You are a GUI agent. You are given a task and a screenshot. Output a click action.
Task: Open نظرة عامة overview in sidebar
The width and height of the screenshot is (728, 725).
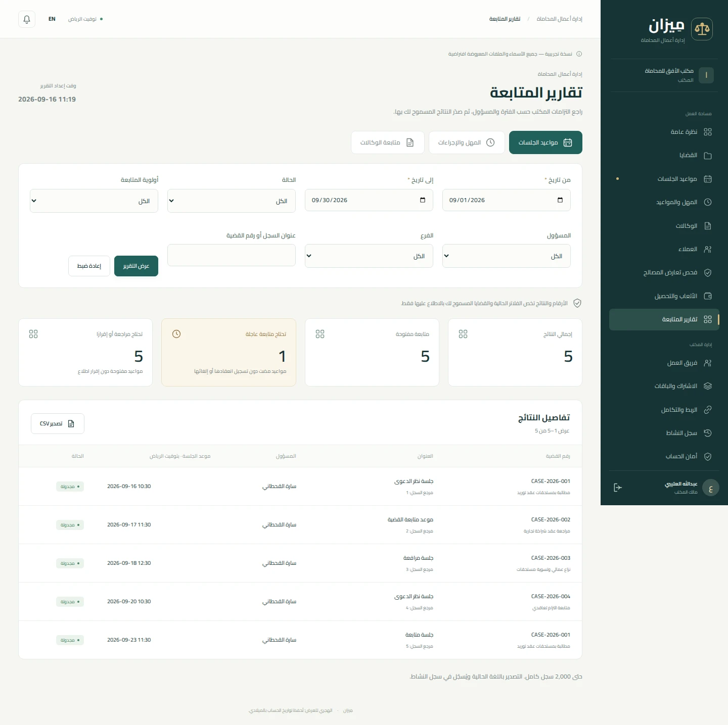(x=664, y=132)
